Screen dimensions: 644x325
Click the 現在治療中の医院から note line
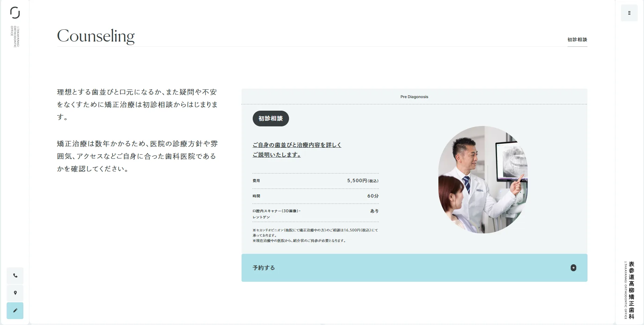(x=299, y=241)
